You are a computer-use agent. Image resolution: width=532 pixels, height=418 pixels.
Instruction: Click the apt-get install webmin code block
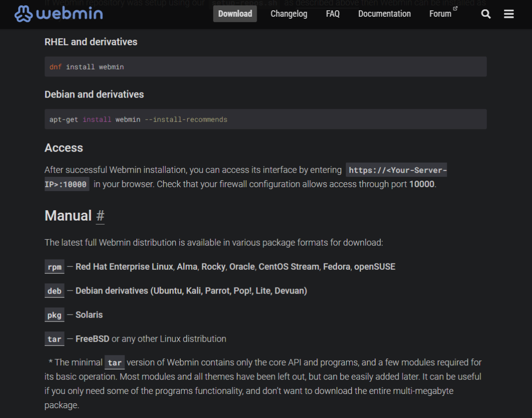[x=266, y=119]
